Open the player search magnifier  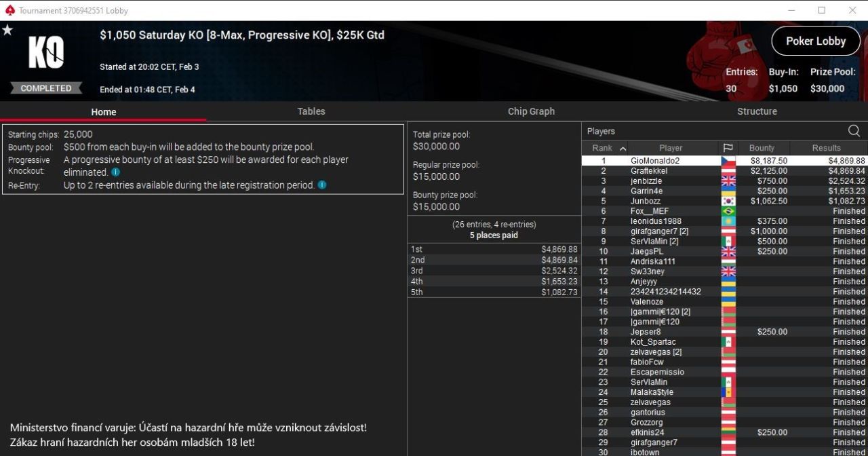pyautogui.click(x=854, y=131)
